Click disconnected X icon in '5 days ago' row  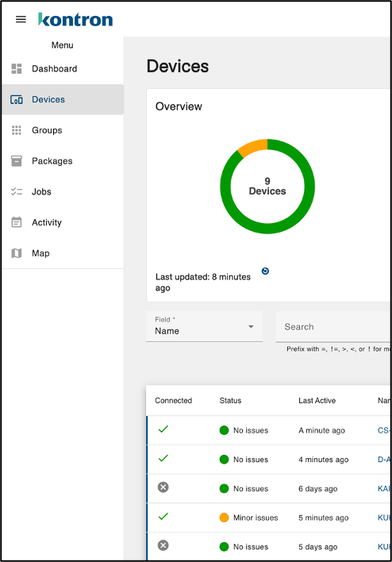coord(163,545)
